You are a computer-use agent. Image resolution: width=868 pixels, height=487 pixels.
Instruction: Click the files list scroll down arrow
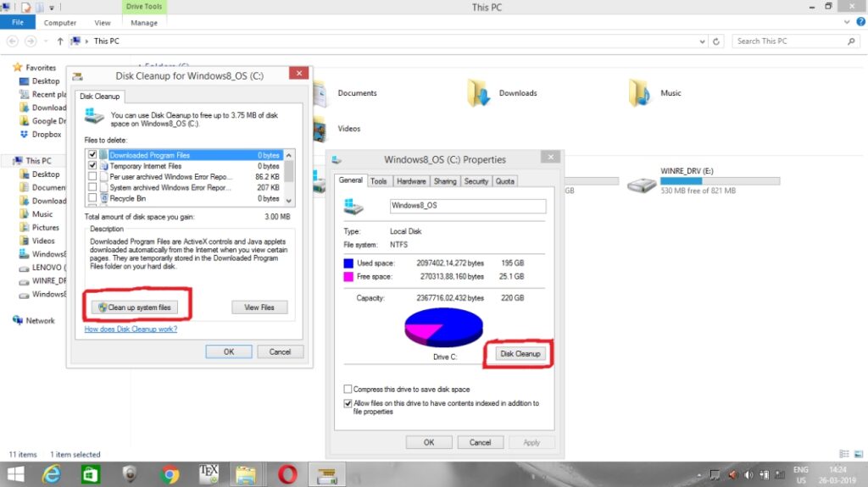289,201
